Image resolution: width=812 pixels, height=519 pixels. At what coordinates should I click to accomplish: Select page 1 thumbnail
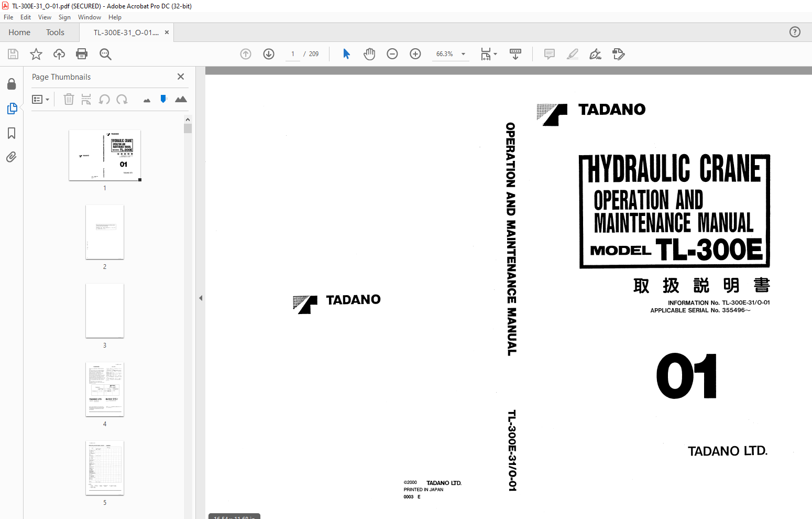pos(105,155)
